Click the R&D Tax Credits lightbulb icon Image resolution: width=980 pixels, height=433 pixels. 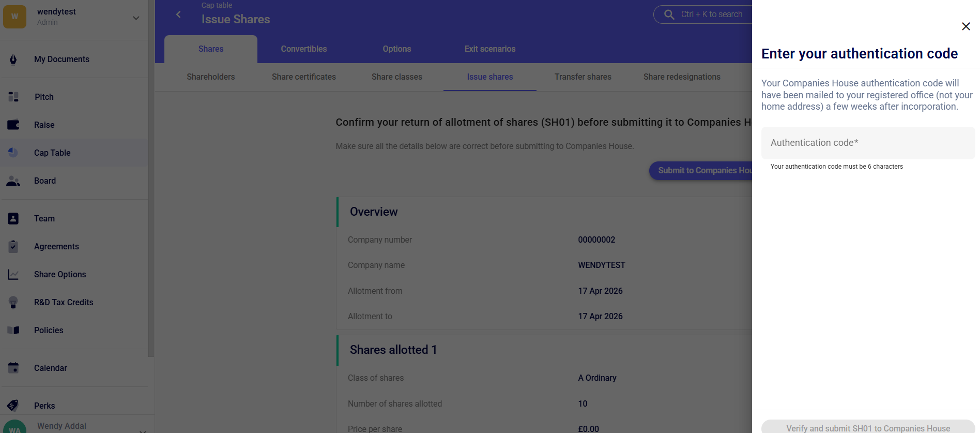point(13,303)
